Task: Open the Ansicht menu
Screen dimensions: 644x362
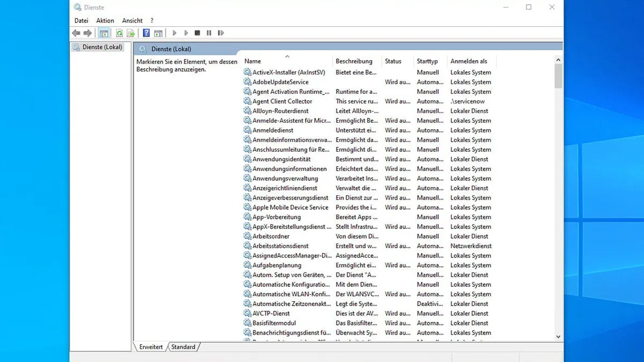Action: (x=132, y=20)
